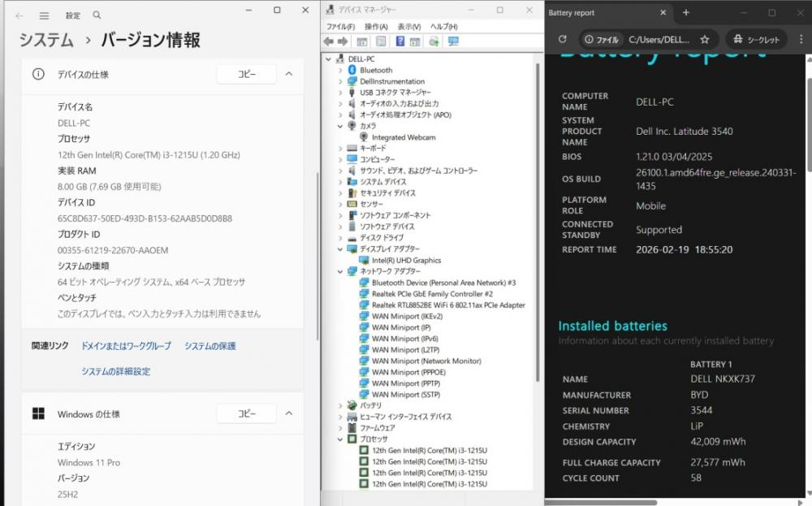Reload the Battery report page
Image resolution: width=812 pixels, height=506 pixels.
pyautogui.click(x=562, y=39)
